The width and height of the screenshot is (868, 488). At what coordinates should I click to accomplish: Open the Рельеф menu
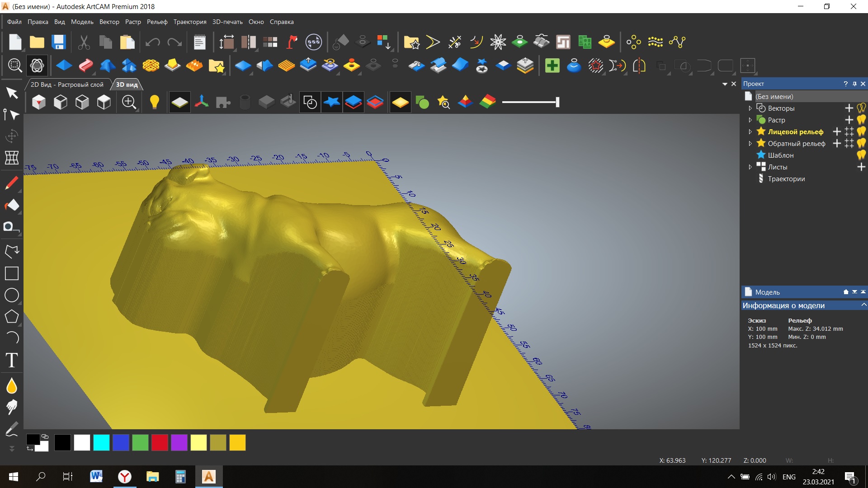pos(157,22)
